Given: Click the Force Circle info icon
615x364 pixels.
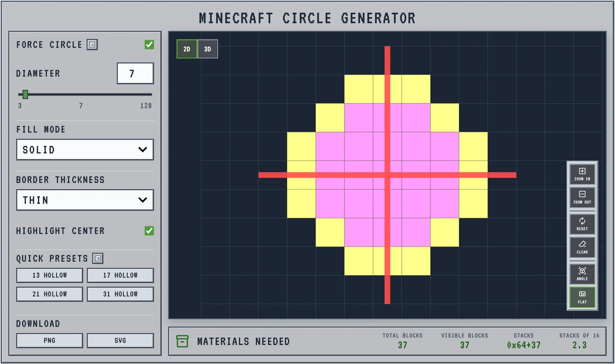Looking at the screenshot, I should 92,45.
